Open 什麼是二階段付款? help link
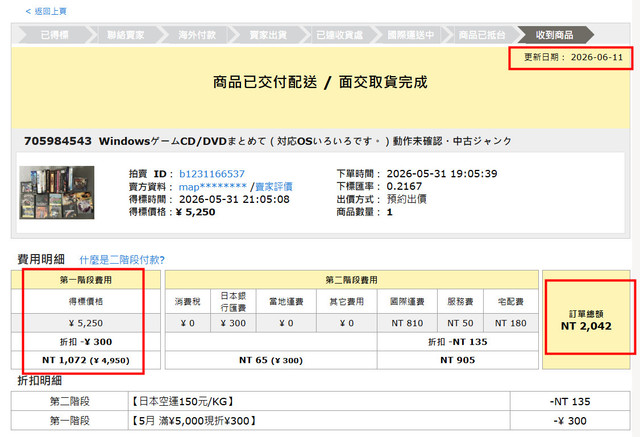This screenshot has height=437, width=640. coord(122,260)
